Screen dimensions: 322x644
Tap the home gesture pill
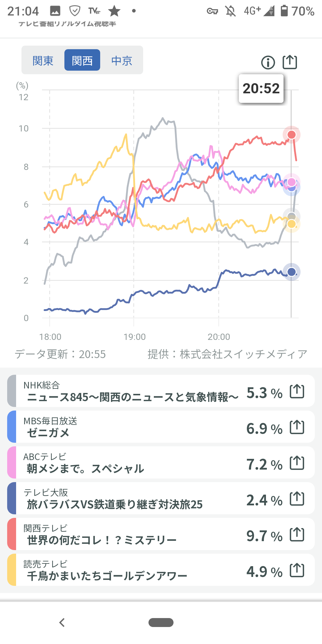161,623
